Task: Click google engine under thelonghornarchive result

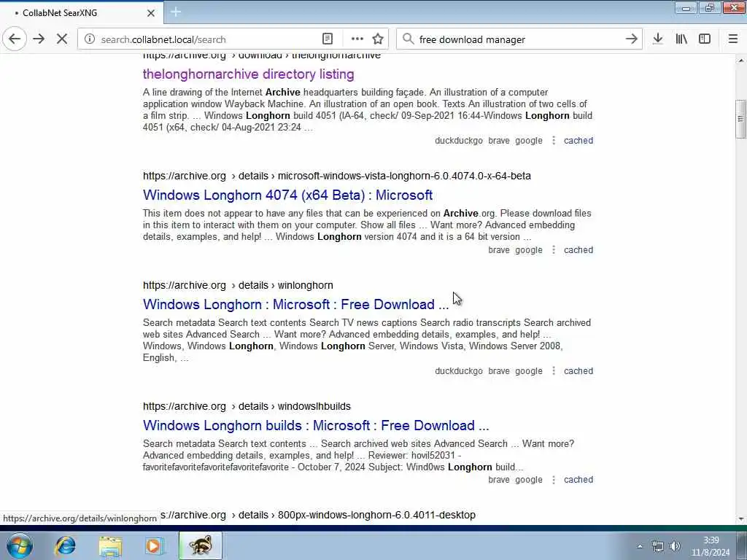Action: (529, 141)
